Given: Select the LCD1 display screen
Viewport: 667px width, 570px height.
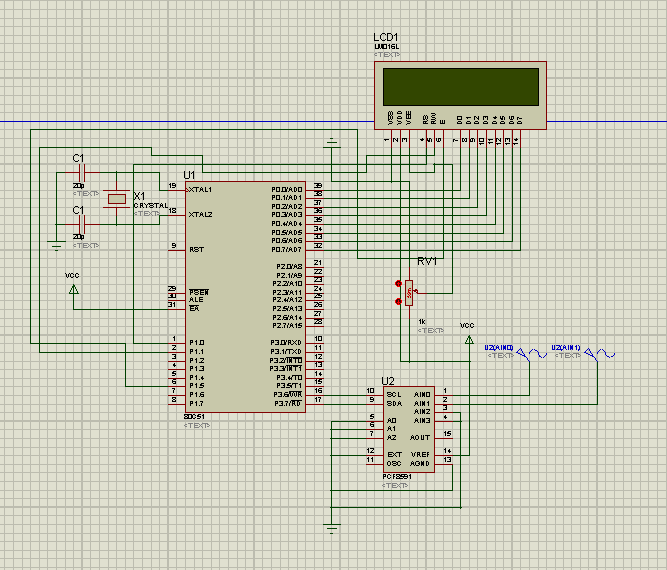Looking at the screenshot, I should coord(460,87).
